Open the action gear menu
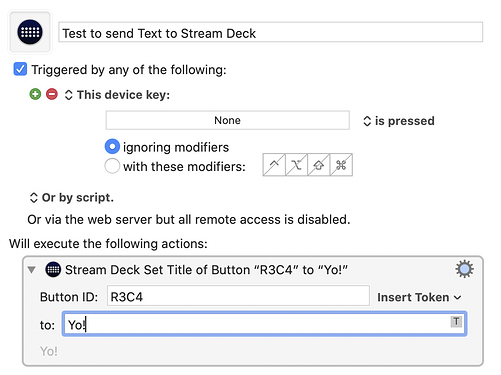This screenshot has width=501, height=375. [464, 269]
